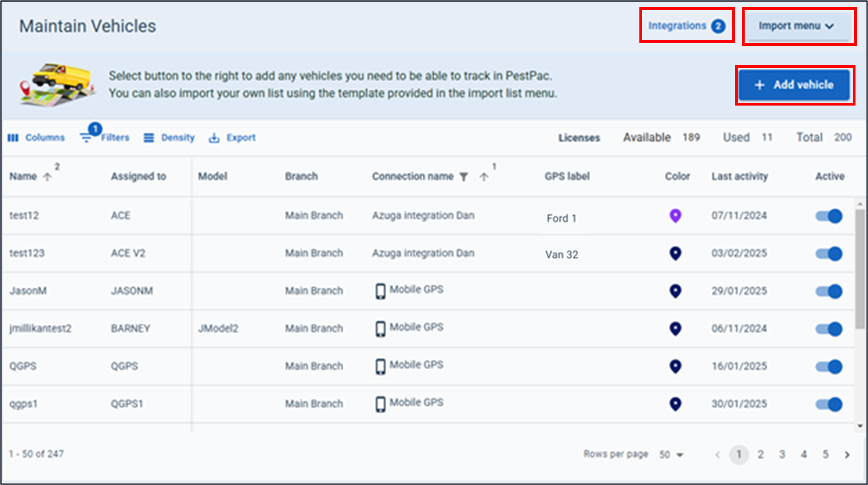Click the Export download icon
This screenshot has height=485, width=868.
[x=214, y=137]
